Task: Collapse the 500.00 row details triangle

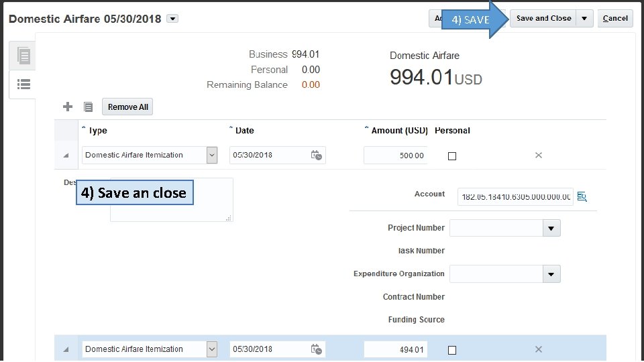Action: coord(66,156)
